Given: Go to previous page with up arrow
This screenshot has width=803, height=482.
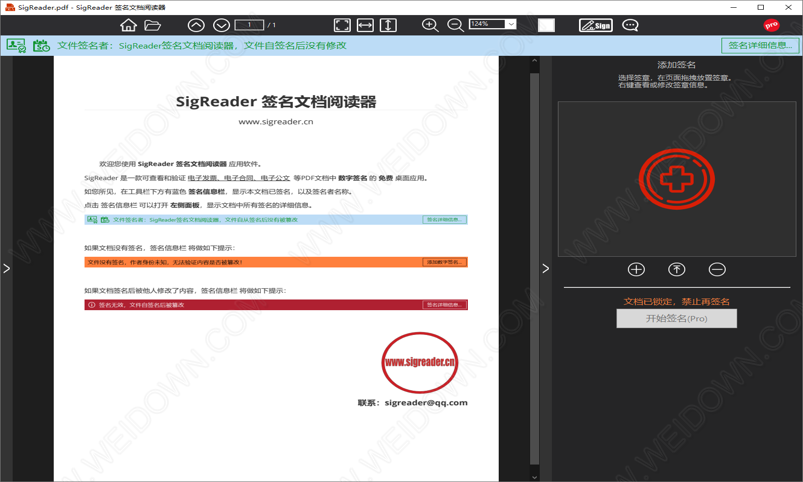Looking at the screenshot, I should [196, 25].
